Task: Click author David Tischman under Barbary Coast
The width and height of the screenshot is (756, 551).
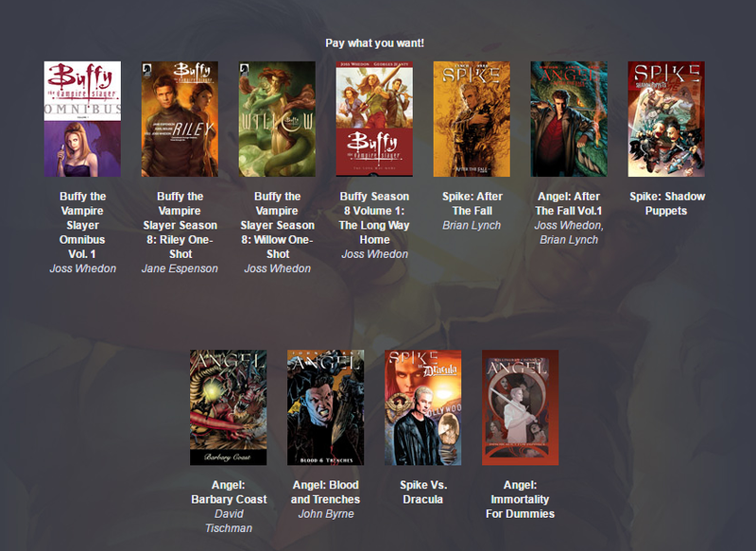Action: (229, 521)
